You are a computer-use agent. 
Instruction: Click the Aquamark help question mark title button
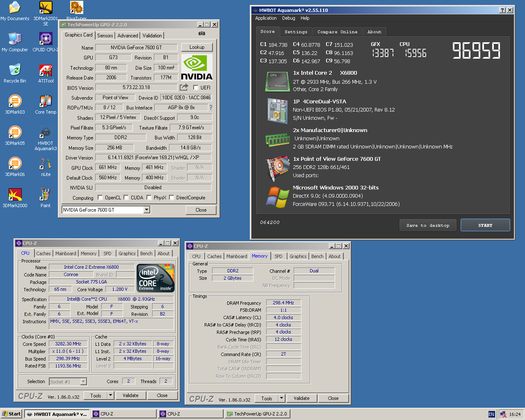[x=502, y=10]
